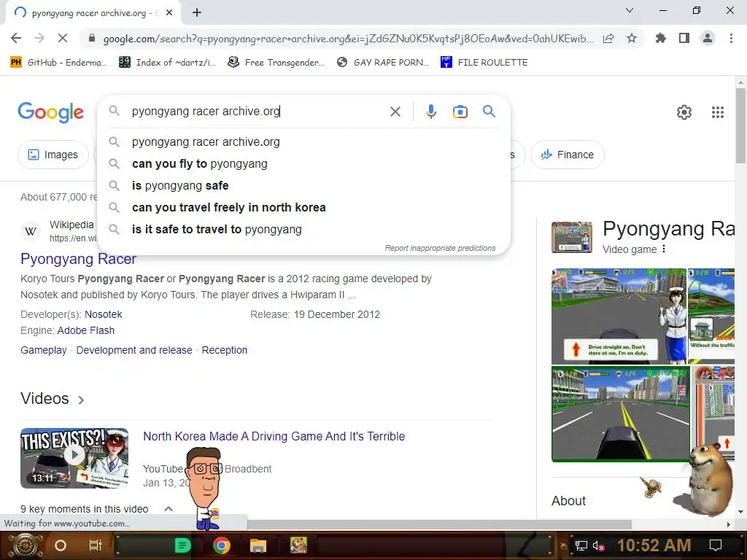This screenshot has height=560, width=747.
Task: Open the Nosotek developer link
Action: tap(104, 314)
